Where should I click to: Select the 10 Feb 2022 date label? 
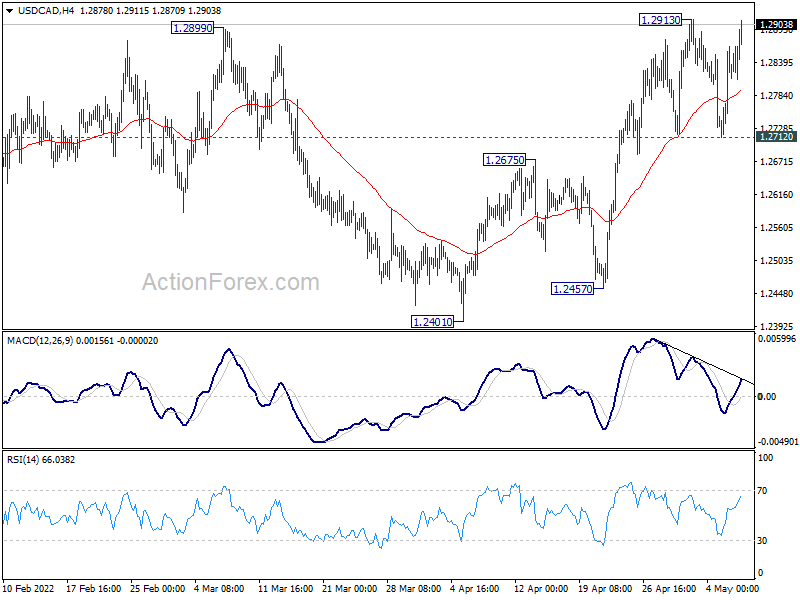[29, 589]
